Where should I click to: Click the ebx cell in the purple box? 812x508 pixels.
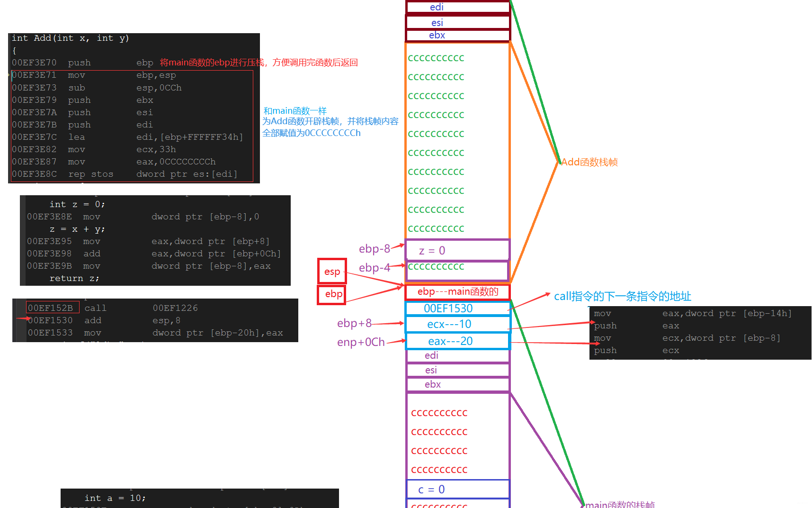[458, 384]
